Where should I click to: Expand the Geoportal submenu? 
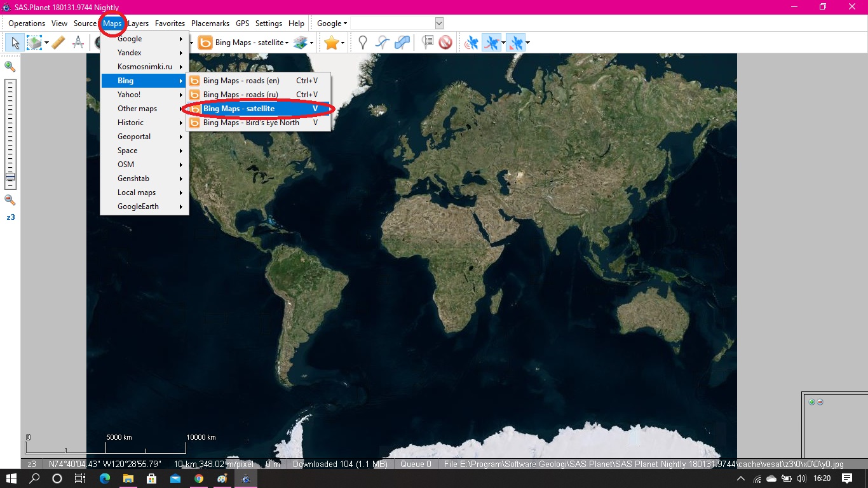click(144, 137)
